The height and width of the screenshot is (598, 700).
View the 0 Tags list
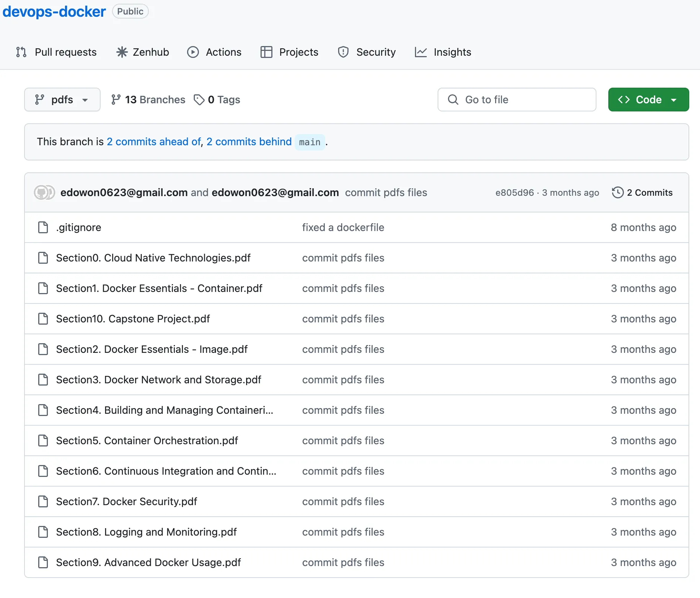(217, 100)
